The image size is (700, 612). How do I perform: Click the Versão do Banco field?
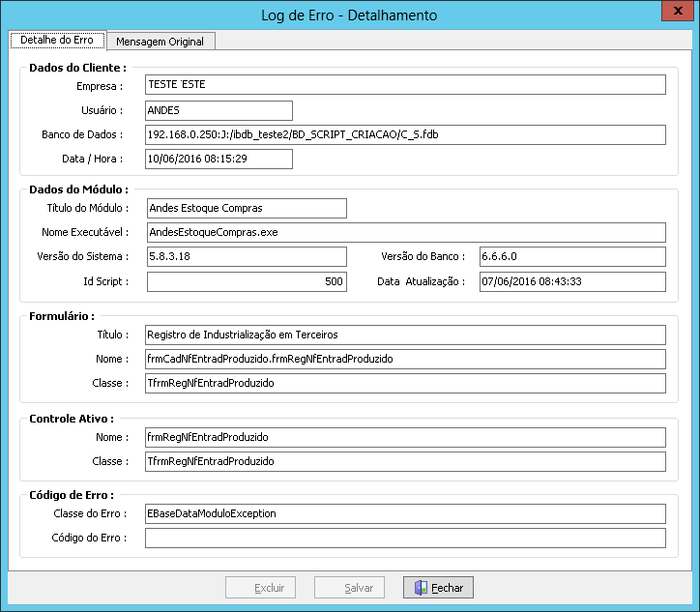[572, 256]
